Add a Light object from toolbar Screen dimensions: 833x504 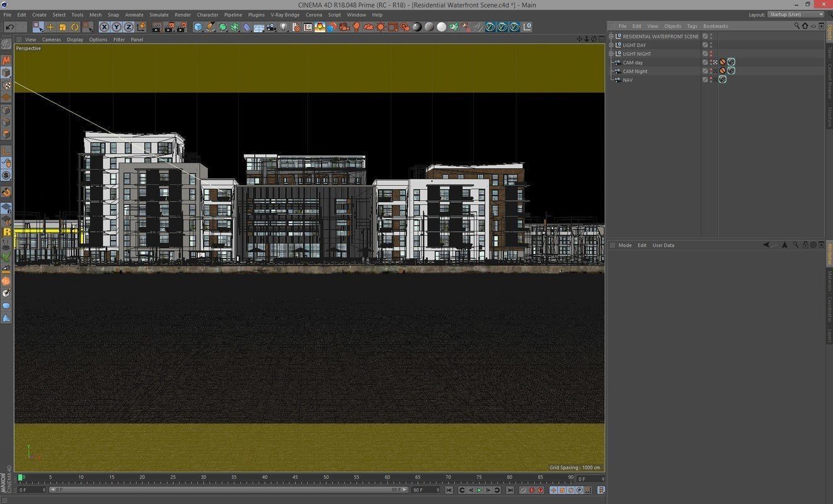point(284,27)
